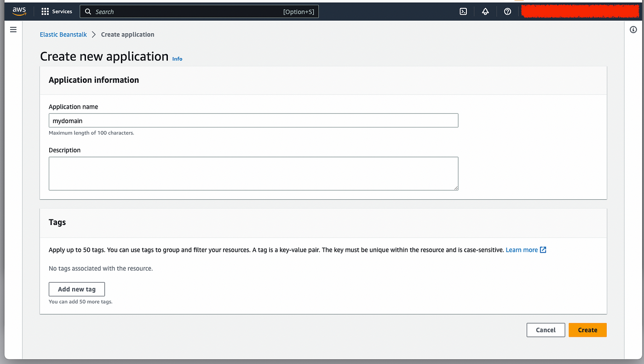Click the Add new tag button
This screenshot has width=644, height=364.
(77, 289)
